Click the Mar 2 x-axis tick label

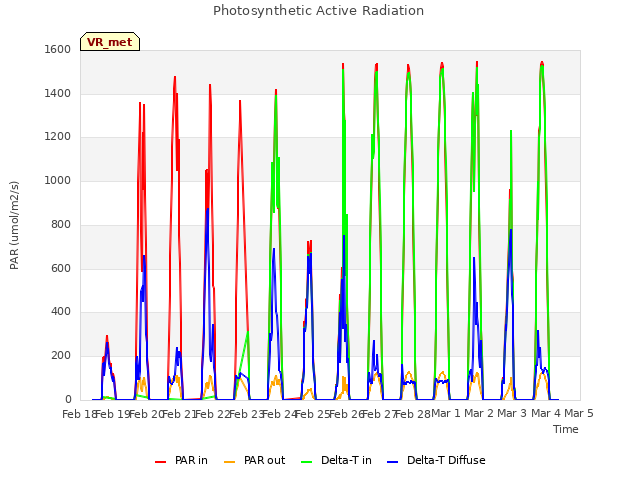pos(479,413)
